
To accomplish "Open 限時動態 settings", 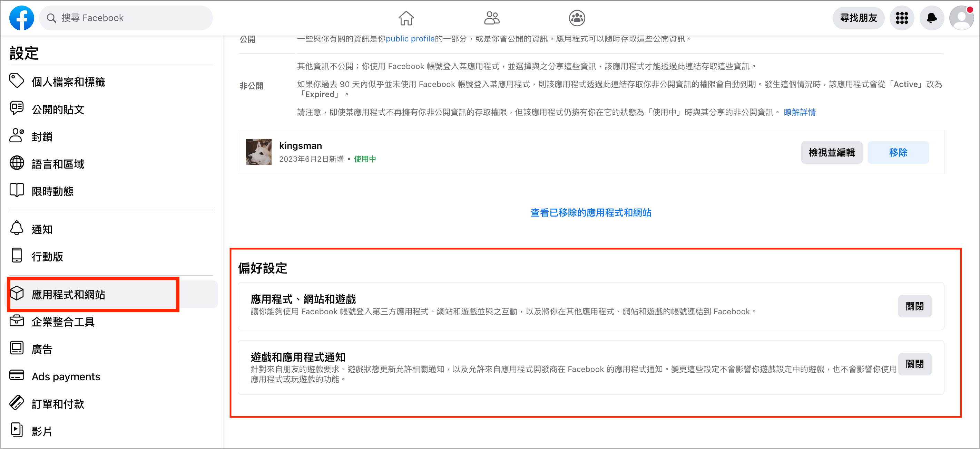I will click(x=111, y=191).
